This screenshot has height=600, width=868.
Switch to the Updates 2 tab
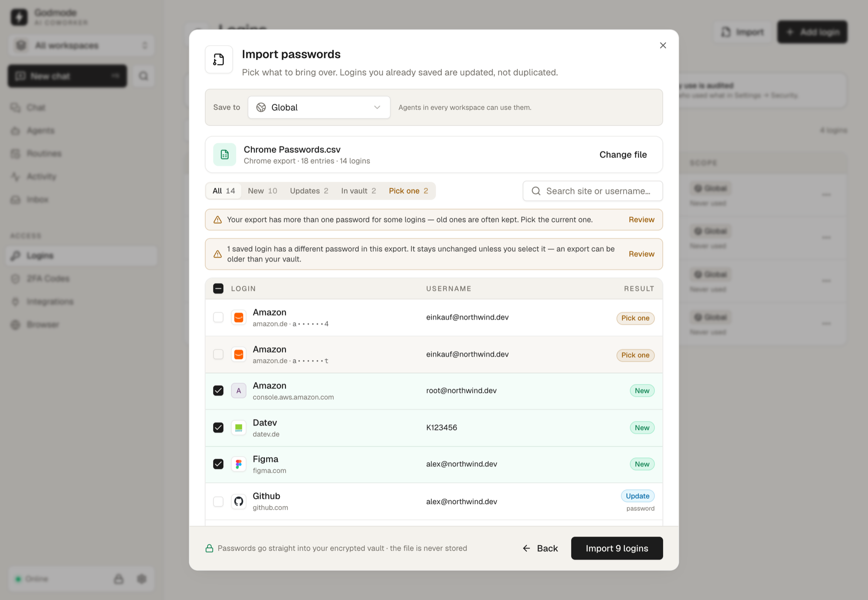[309, 191]
